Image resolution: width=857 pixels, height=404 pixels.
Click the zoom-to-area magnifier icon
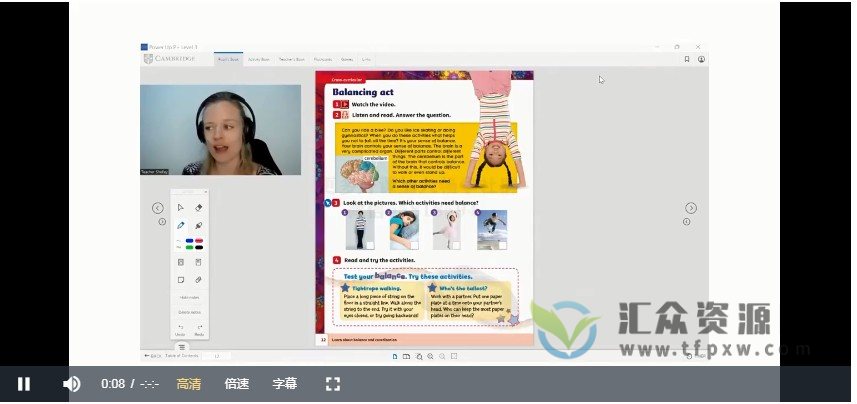(419, 356)
